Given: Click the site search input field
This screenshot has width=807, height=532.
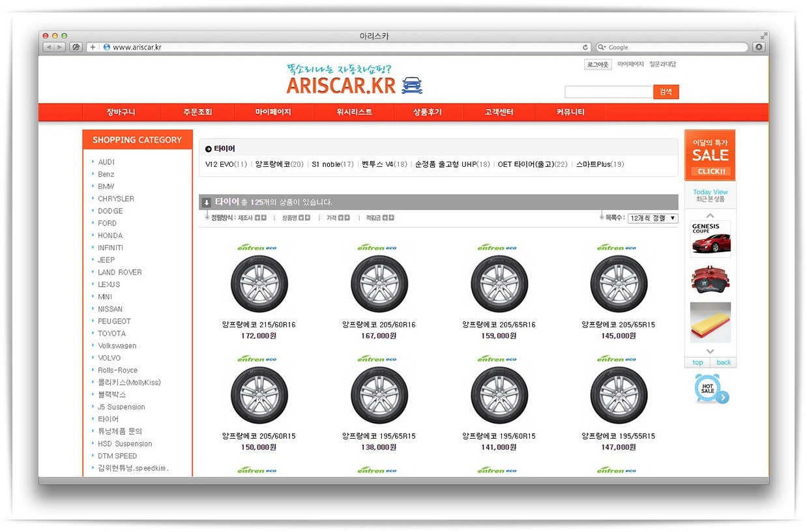Looking at the screenshot, I should (609, 92).
